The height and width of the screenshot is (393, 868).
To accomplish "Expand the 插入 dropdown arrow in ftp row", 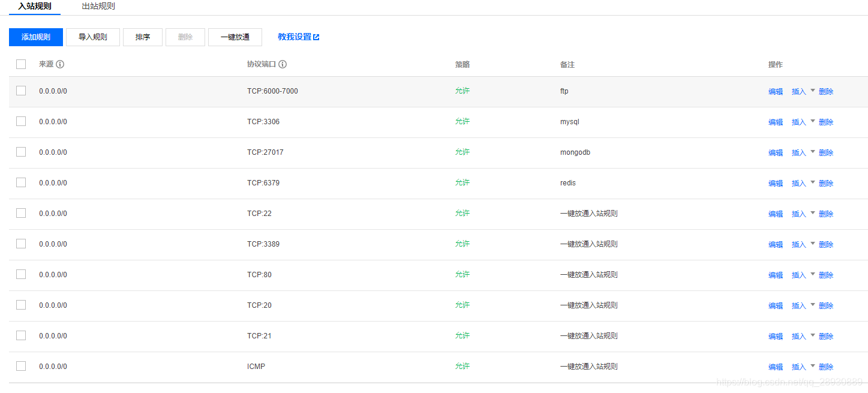I will [813, 91].
